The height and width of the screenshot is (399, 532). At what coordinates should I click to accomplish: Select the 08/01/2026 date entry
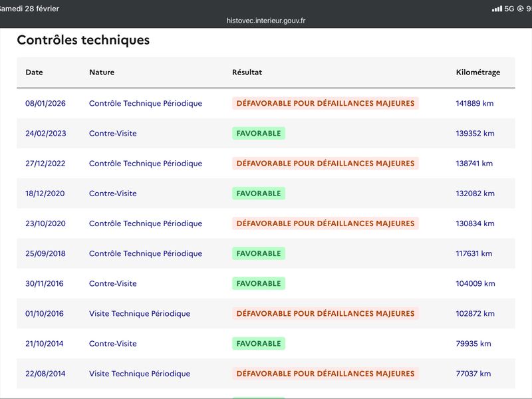[x=45, y=104]
